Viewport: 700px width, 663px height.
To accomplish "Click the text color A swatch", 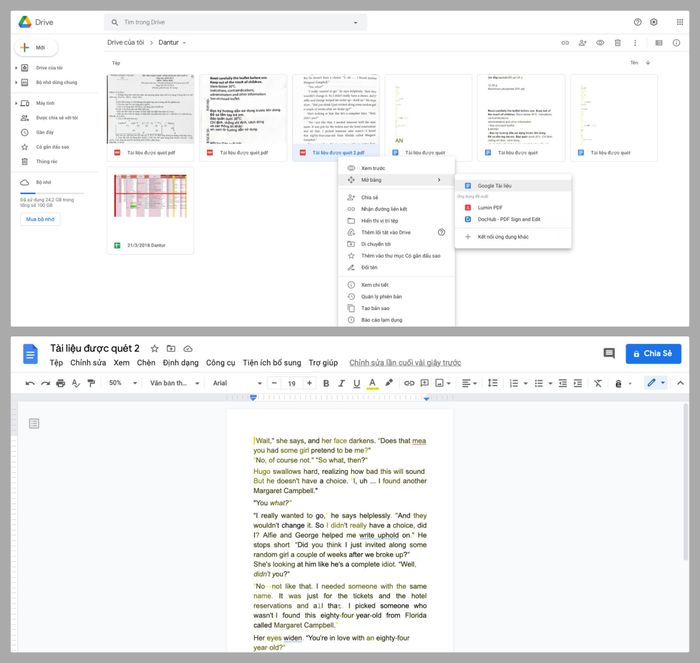I will pos(372,383).
